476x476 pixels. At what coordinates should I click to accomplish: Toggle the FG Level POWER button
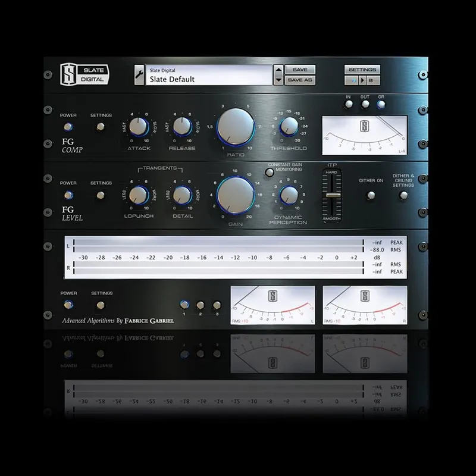coord(68,195)
